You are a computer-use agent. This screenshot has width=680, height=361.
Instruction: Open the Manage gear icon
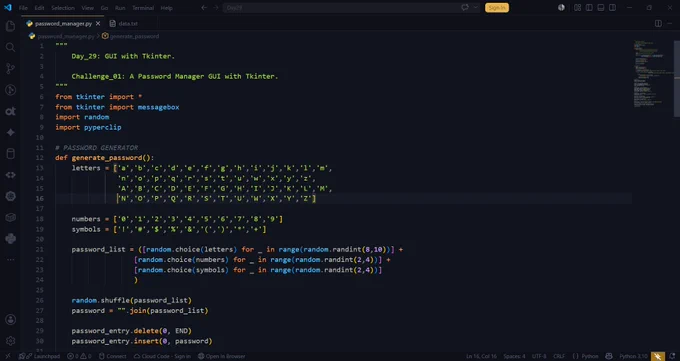click(x=10, y=341)
